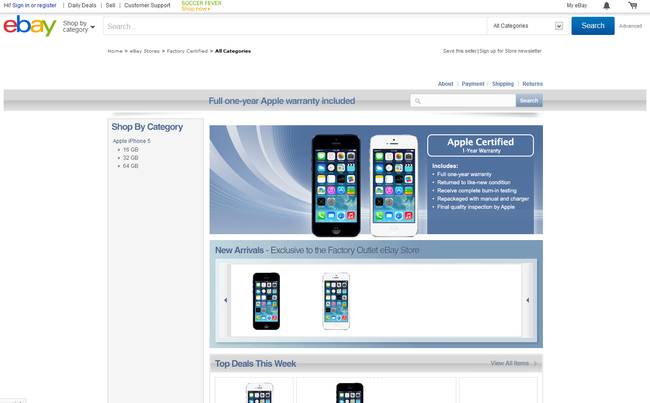This screenshot has height=403, width=650.
Task: Open the black iPhone in Top Deals
Action: tap(350, 392)
